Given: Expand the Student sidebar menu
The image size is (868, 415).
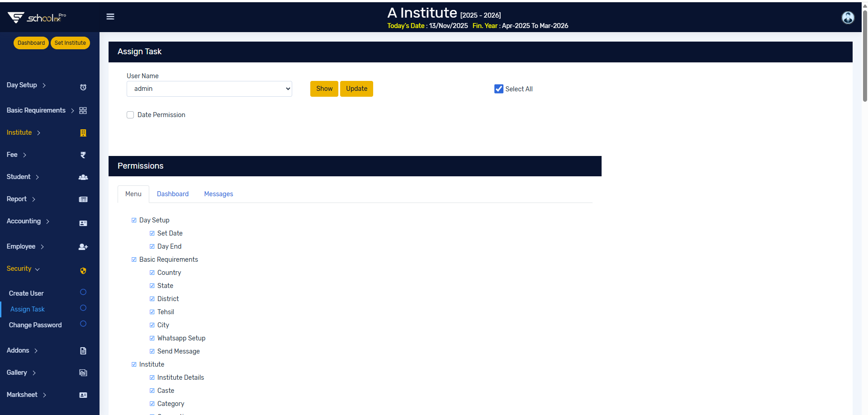Looking at the screenshot, I should (x=23, y=177).
